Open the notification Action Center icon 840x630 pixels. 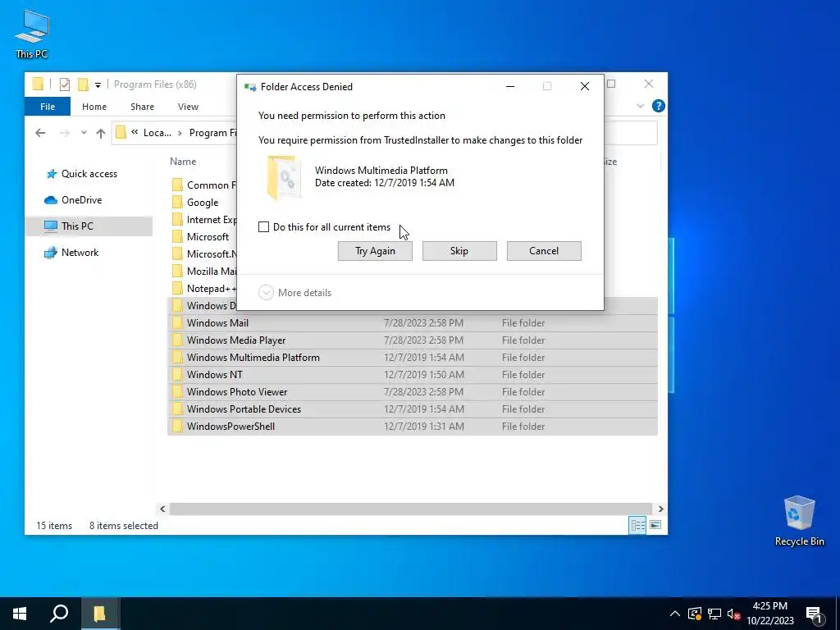tap(814, 614)
